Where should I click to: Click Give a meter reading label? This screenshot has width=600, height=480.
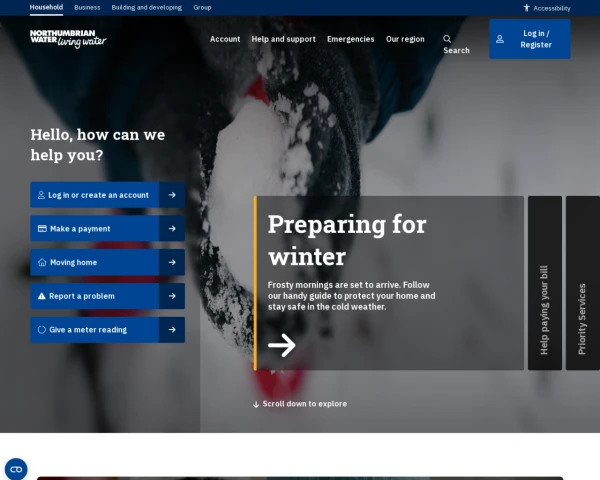[x=88, y=330]
